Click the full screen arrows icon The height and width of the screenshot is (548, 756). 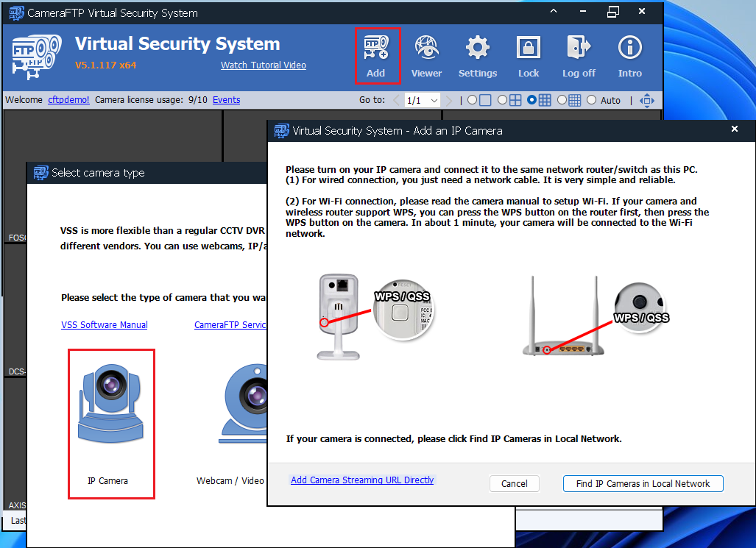click(647, 100)
